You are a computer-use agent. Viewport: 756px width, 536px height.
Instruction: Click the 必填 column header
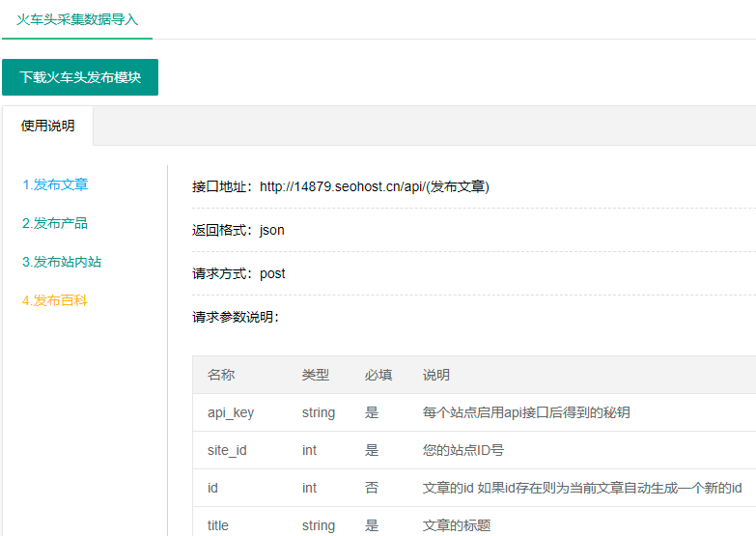click(378, 375)
